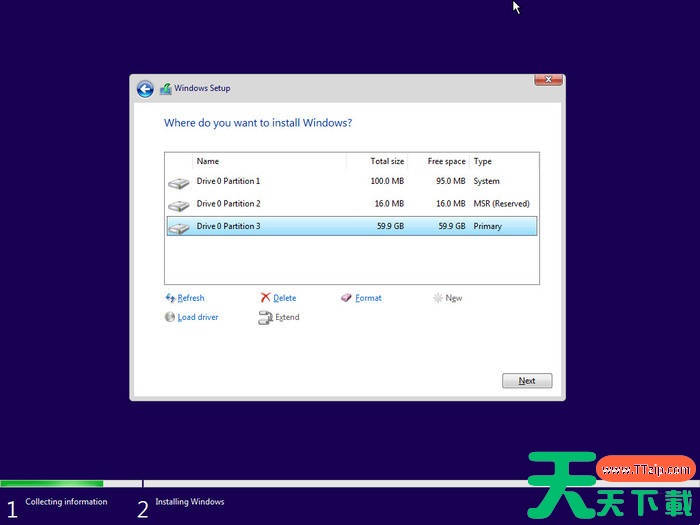Click the Collecting information progress bar

(71, 483)
